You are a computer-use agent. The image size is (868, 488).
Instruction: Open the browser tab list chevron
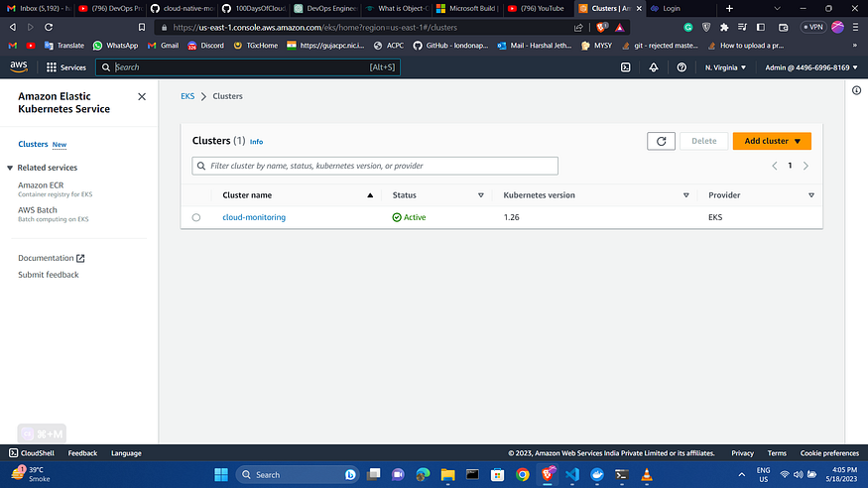click(777, 8)
